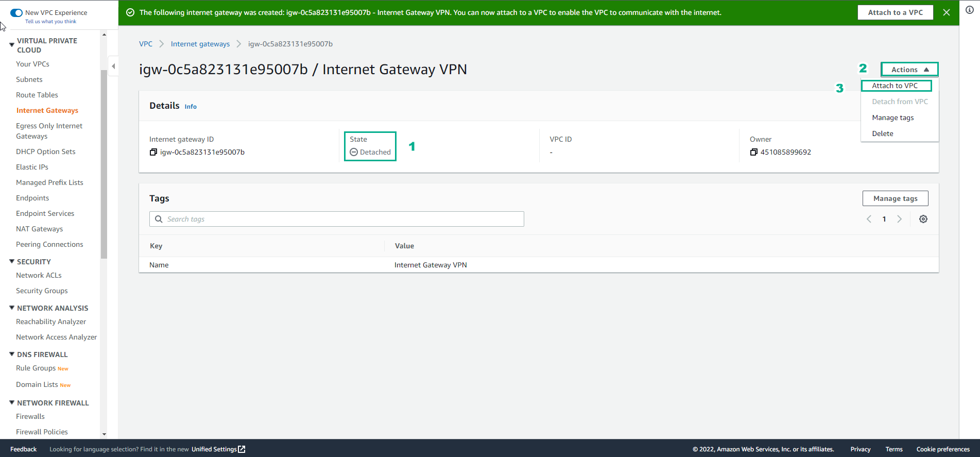Open tags table preferences gear
This screenshot has width=980, height=457.
pyautogui.click(x=923, y=219)
